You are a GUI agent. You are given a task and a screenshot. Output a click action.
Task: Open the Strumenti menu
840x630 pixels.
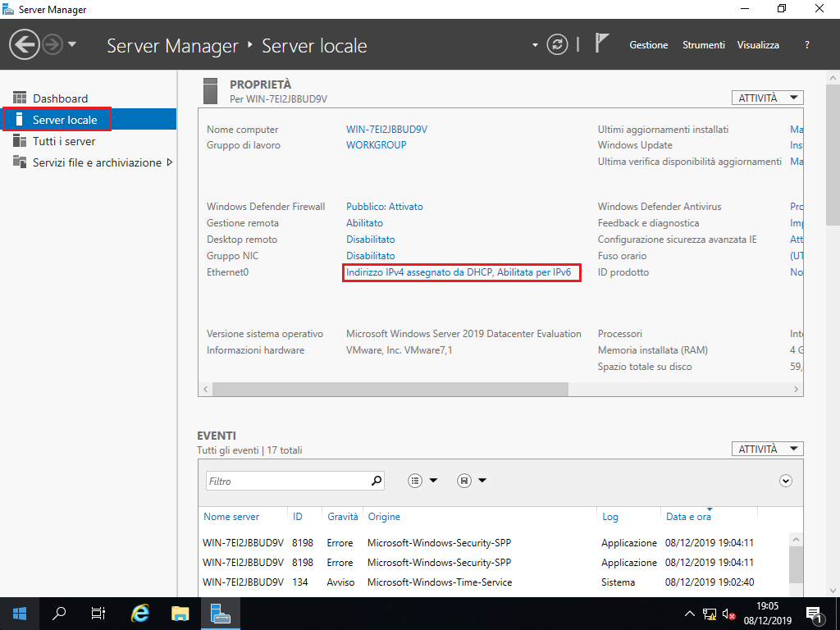pos(703,45)
